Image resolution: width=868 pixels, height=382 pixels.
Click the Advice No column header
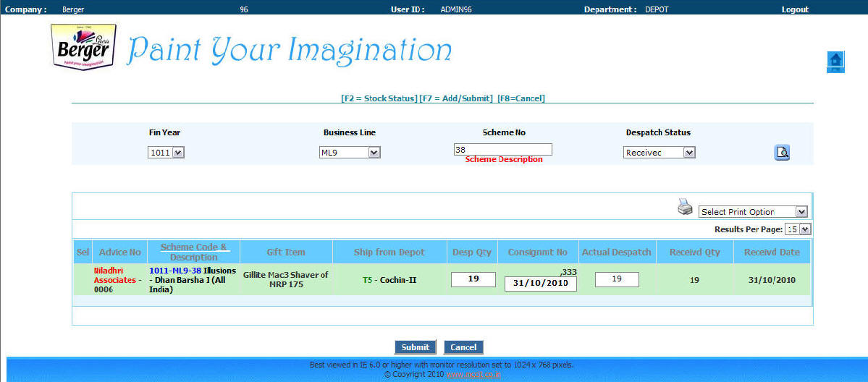click(120, 252)
